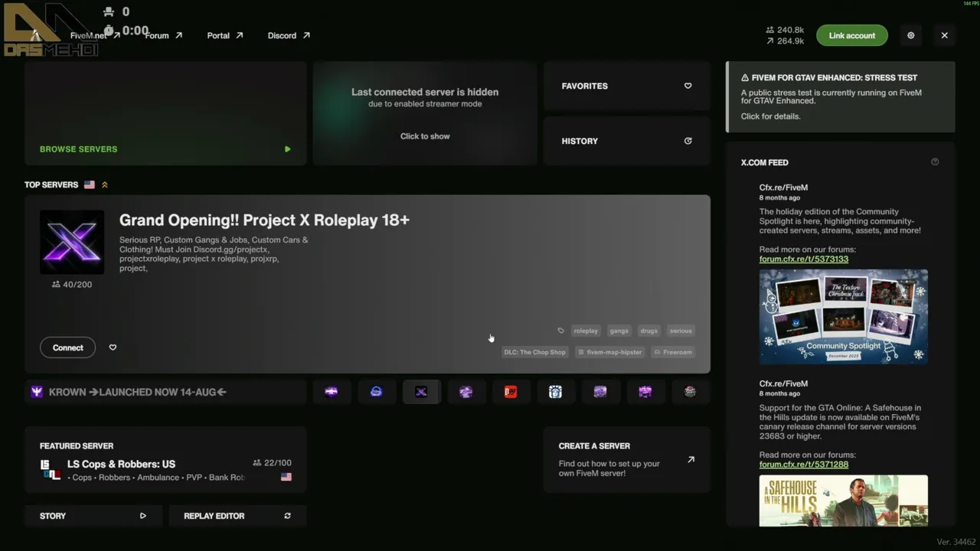
Task: Click the gangs tag
Action: [619, 331]
